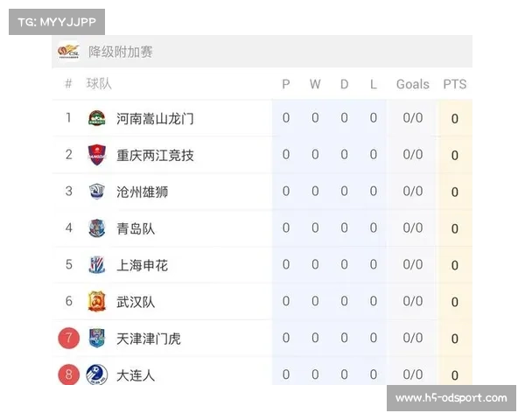525x420 pixels.
Task: Open the 大连人 team name link
Action: point(136,375)
